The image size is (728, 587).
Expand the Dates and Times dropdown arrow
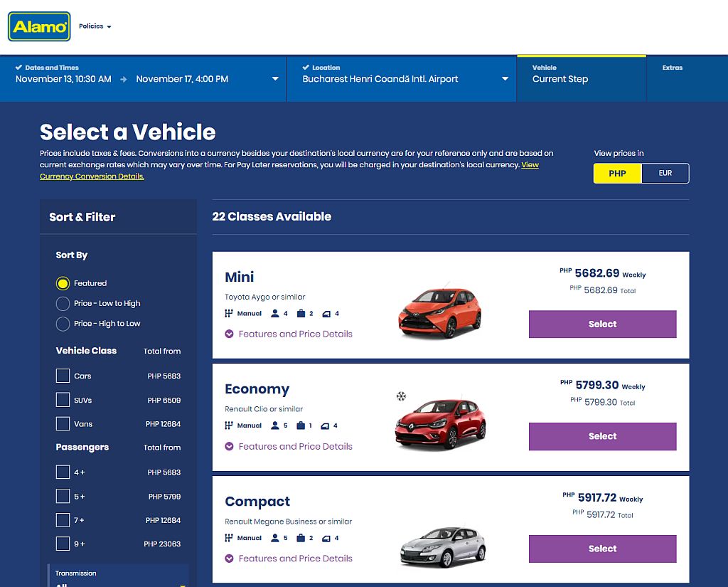pyautogui.click(x=275, y=78)
